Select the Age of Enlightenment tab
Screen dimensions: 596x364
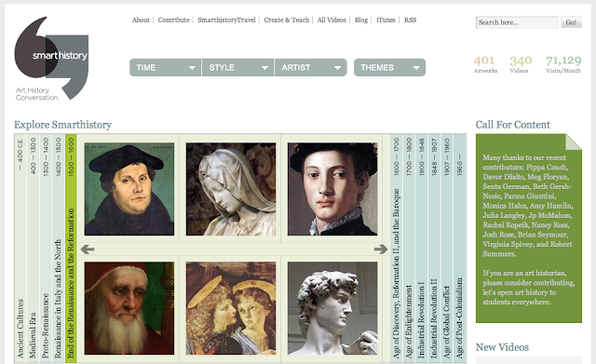[409, 248]
